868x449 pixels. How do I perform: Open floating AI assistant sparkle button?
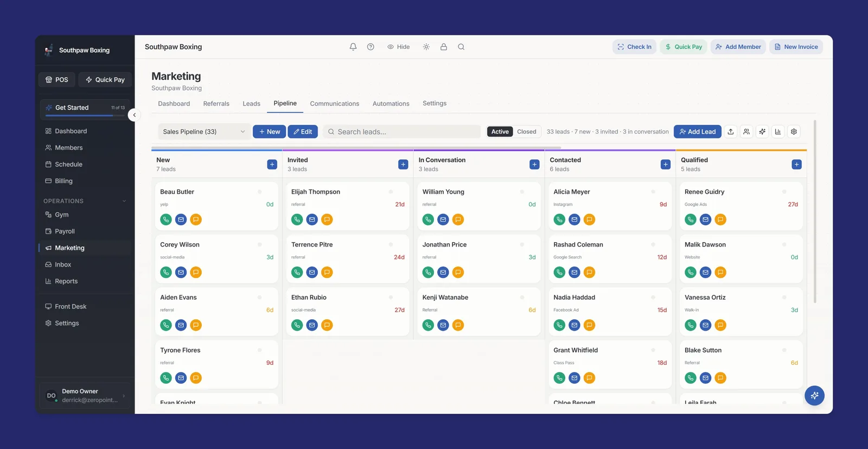(x=814, y=396)
